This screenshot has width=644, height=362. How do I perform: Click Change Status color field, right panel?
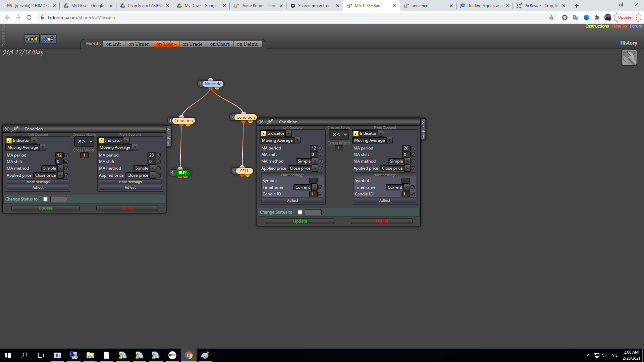(313, 212)
